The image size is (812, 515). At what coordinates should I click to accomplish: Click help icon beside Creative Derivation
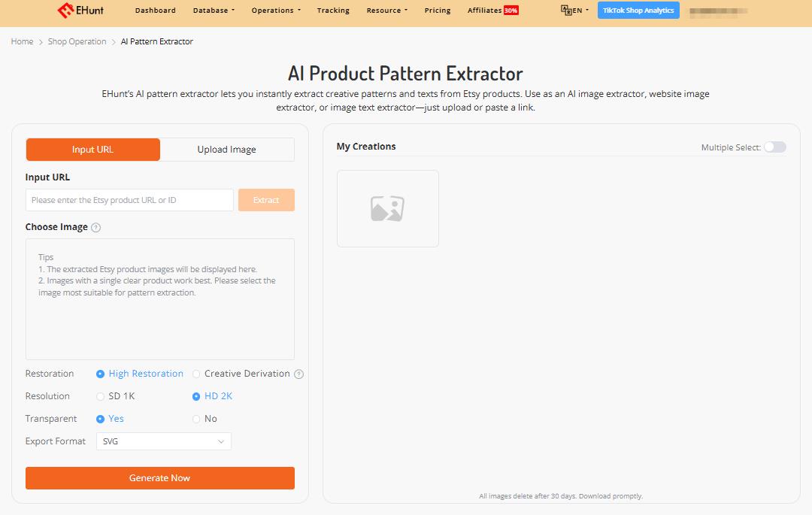click(x=298, y=374)
